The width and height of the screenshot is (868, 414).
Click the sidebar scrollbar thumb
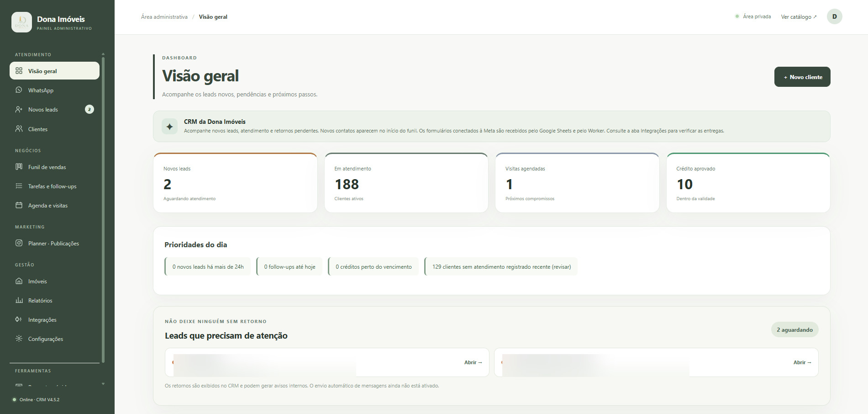[x=103, y=209]
